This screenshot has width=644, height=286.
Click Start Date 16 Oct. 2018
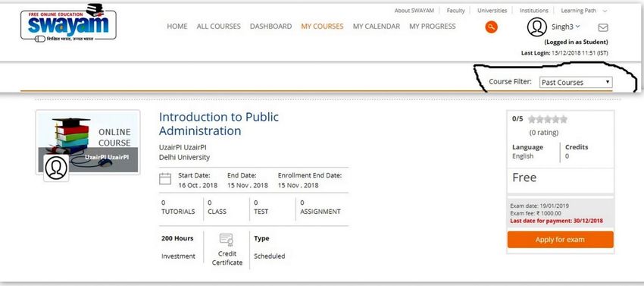click(198, 181)
